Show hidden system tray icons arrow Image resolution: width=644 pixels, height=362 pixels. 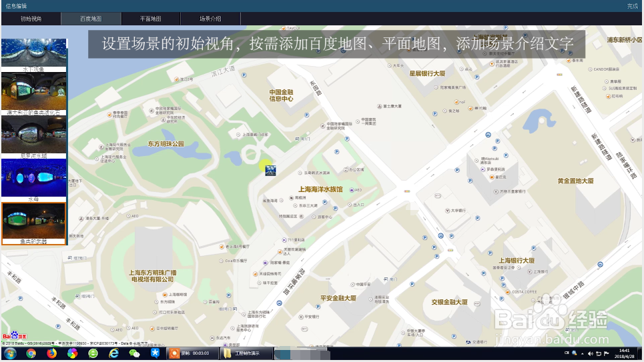click(x=582, y=354)
